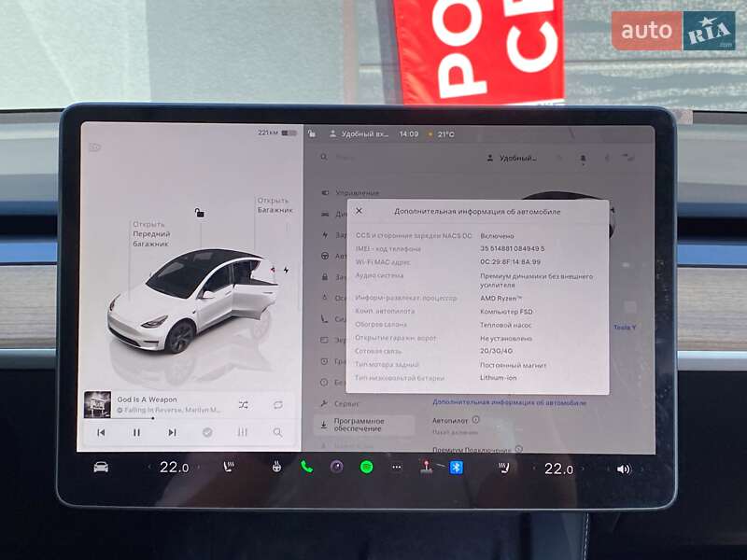Mark the song as favorite with checkmark icon
747x560 pixels.
[x=207, y=432]
